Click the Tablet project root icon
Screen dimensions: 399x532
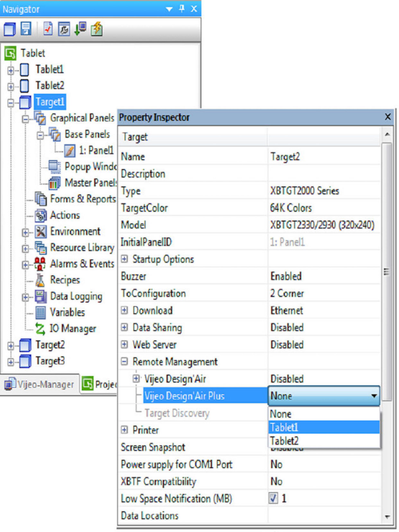[10, 53]
